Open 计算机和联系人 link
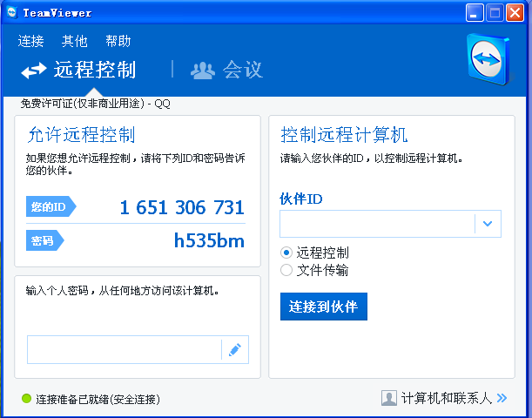Screen dimensions: 532x418 (x=447, y=398)
